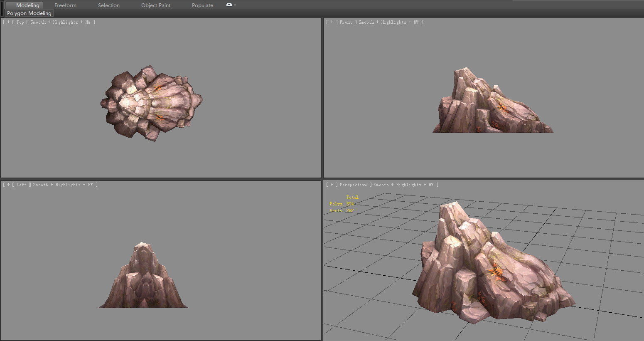Click the ribbon grip handle at far left
Screen dimensions: 644x341
click(x=2, y=8)
